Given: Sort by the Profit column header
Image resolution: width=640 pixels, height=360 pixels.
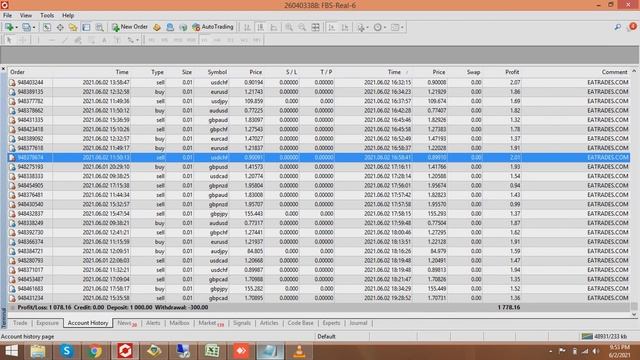Looking at the screenshot, I should pyautogui.click(x=512, y=72).
